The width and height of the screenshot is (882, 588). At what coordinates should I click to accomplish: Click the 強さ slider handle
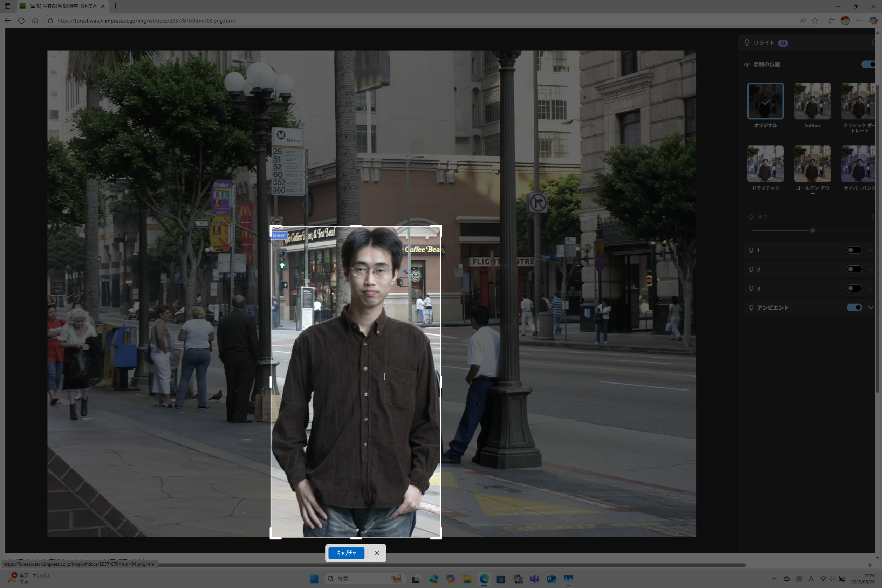coord(812,230)
